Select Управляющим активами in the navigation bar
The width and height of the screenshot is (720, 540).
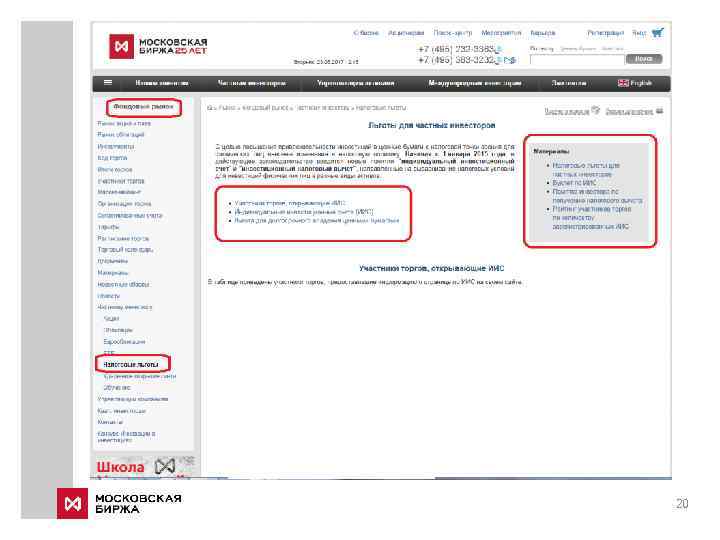(355, 83)
